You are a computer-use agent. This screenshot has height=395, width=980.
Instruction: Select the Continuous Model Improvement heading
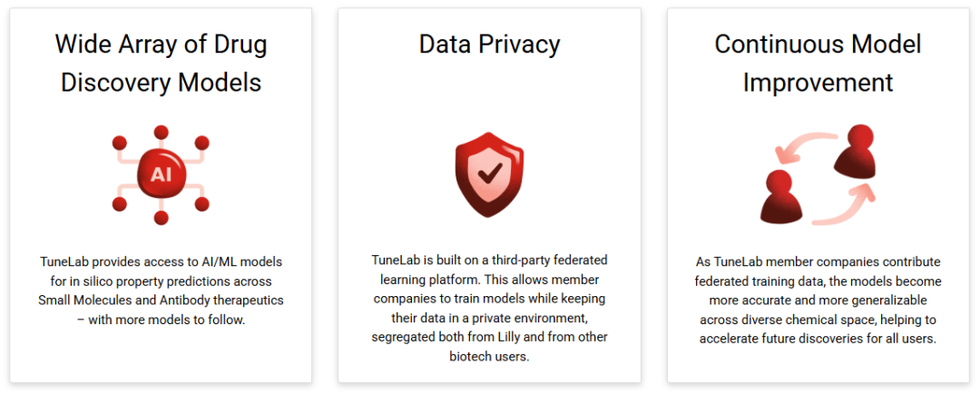point(818,64)
